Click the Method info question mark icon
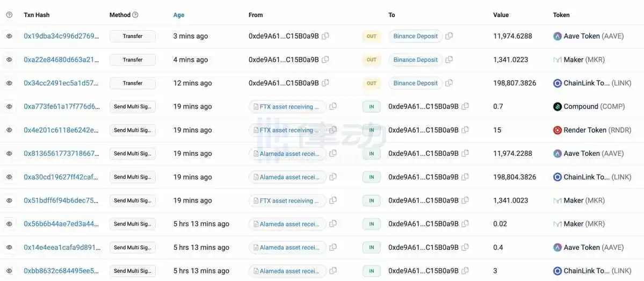644x281 pixels. click(x=135, y=15)
